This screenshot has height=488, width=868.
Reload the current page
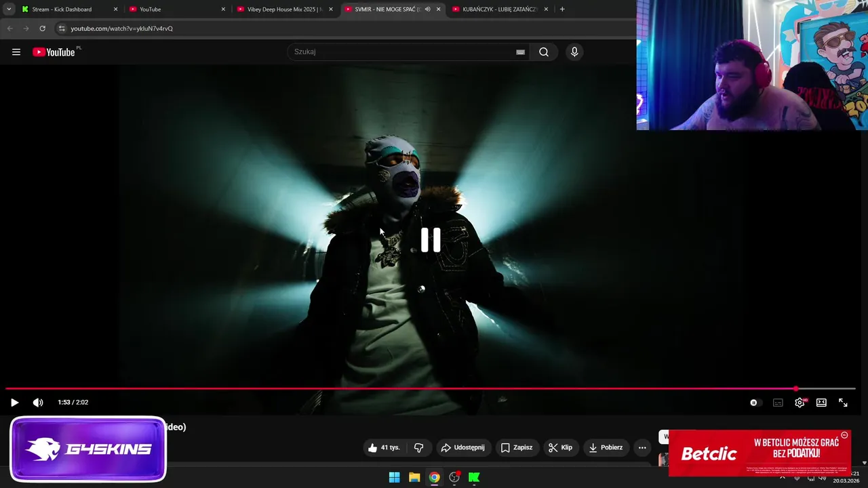click(x=42, y=28)
